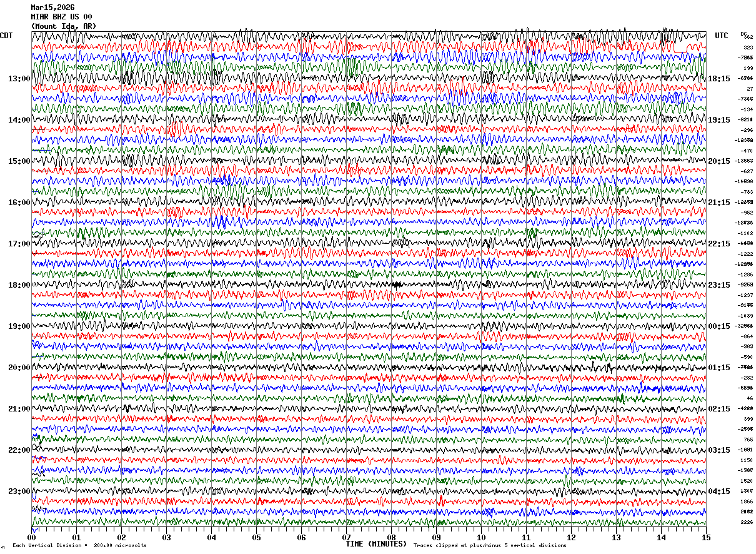This screenshot has width=756, height=554.
Task: Select minute tick 11 on time axis
Action: 526,537
